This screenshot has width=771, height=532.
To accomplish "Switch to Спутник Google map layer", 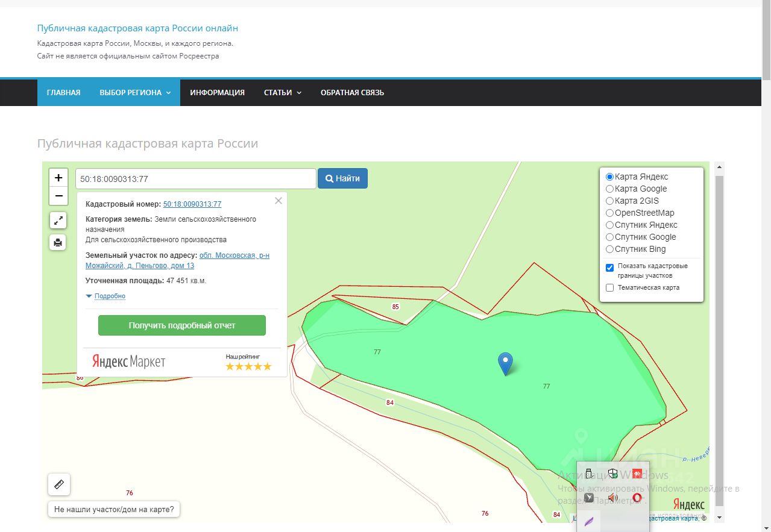I will 609,237.
